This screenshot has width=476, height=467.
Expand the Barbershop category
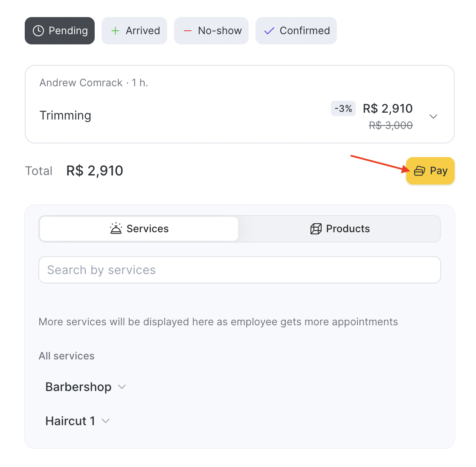tap(122, 387)
